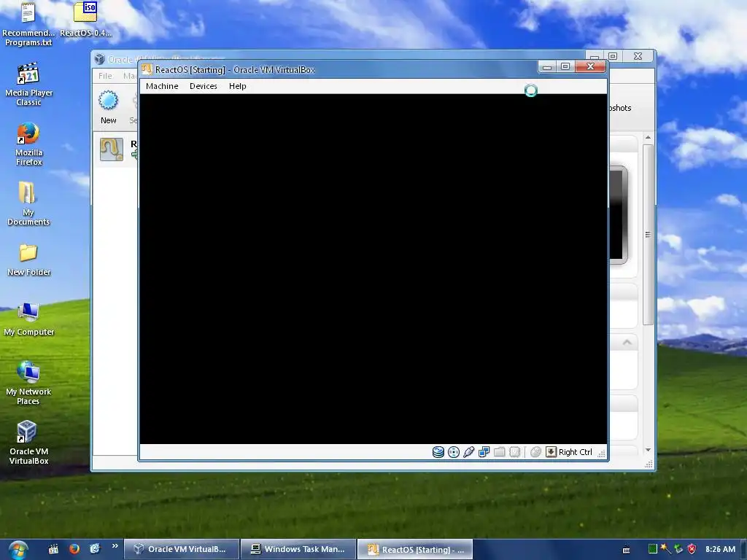
Task: Click the VirtualBox Manager title bar cube icon
Action: [99, 59]
